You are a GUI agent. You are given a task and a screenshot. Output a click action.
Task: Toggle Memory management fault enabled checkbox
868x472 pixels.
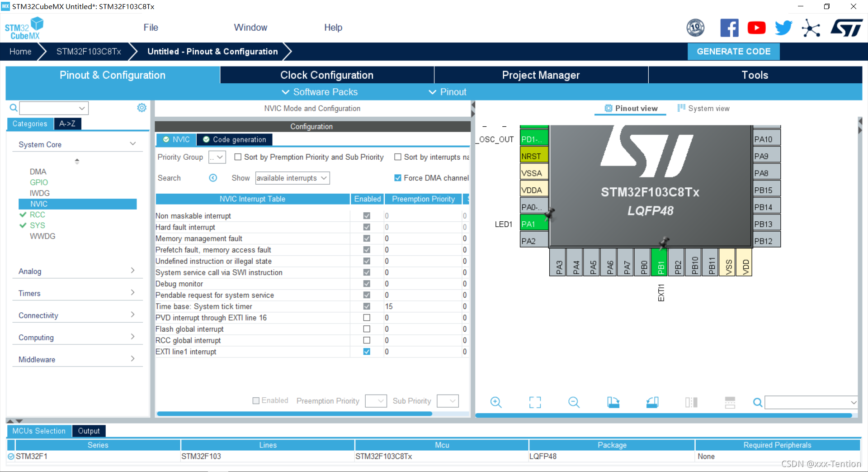[x=367, y=238]
